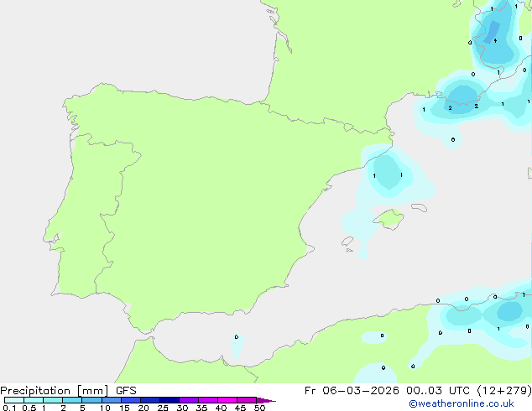This screenshot has height=411, width=532.
Task: Click the 0.1–0.5 mm legend color swatch
Action: point(14,400)
